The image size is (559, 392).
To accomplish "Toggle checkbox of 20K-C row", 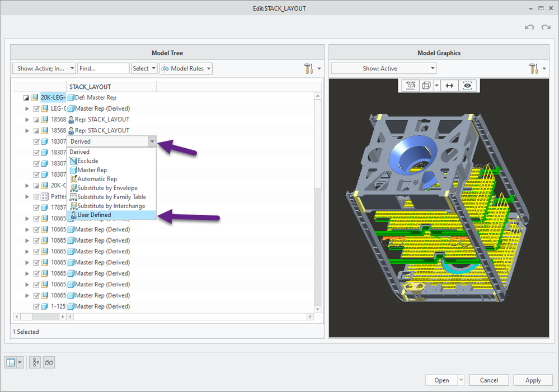I will click(36, 186).
